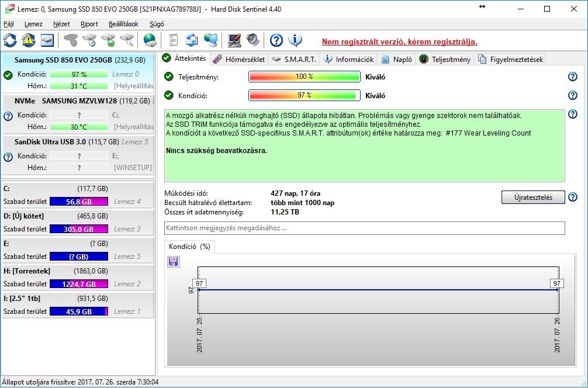The image size is (588, 388).
Task: Click the info bubble about toolbar icon
Action: (x=295, y=40)
